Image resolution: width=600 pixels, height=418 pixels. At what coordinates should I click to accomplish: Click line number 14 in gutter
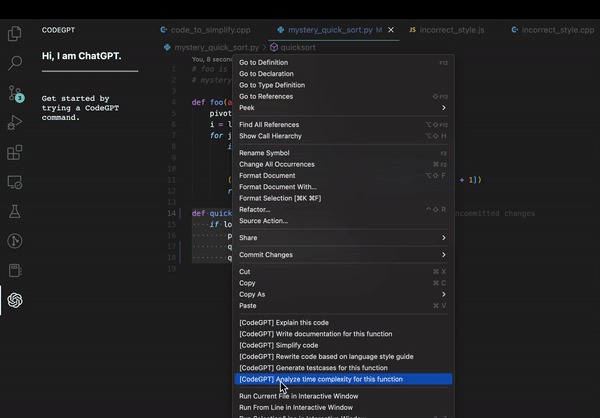171,213
